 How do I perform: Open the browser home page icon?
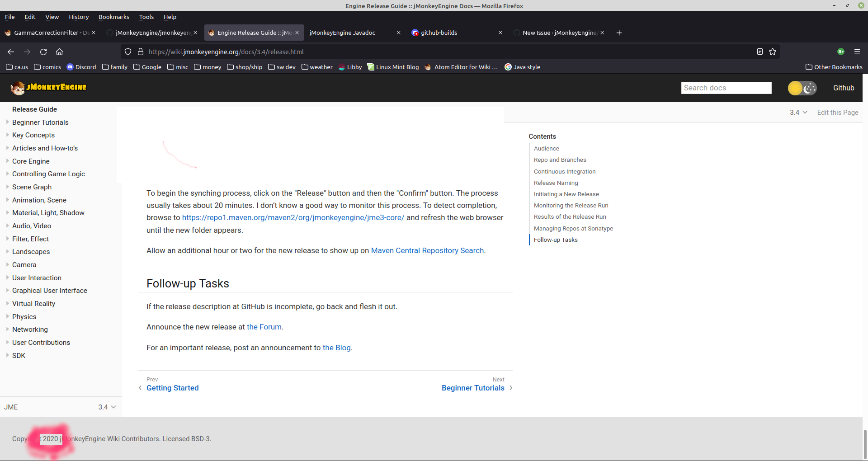59,52
